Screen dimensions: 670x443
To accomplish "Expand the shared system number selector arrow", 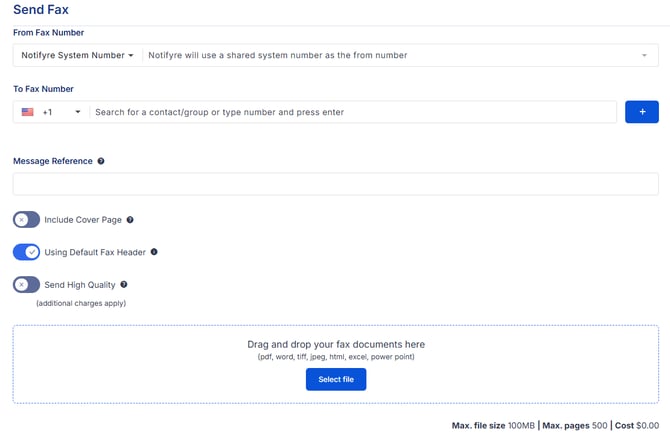I will tap(644, 55).
